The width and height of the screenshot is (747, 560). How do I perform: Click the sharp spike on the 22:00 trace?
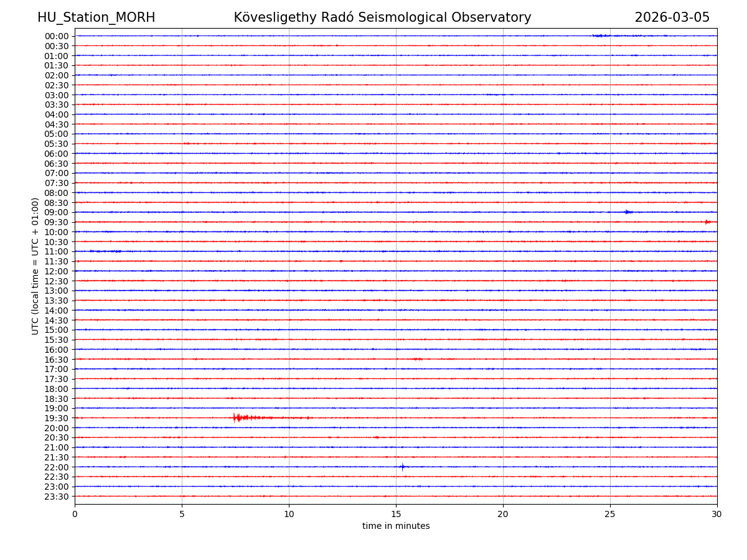pyautogui.click(x=402, y=467)
